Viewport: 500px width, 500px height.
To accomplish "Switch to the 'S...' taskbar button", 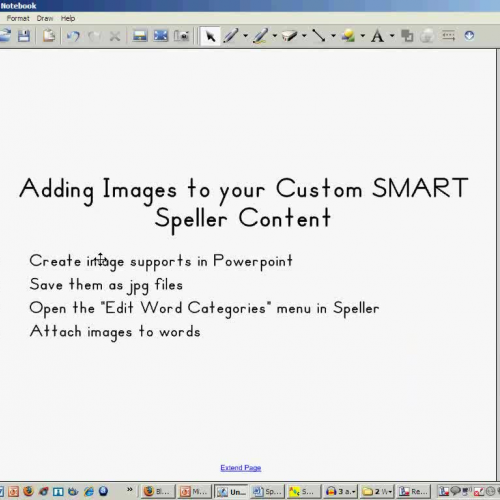I will click(x=304, y=491).
